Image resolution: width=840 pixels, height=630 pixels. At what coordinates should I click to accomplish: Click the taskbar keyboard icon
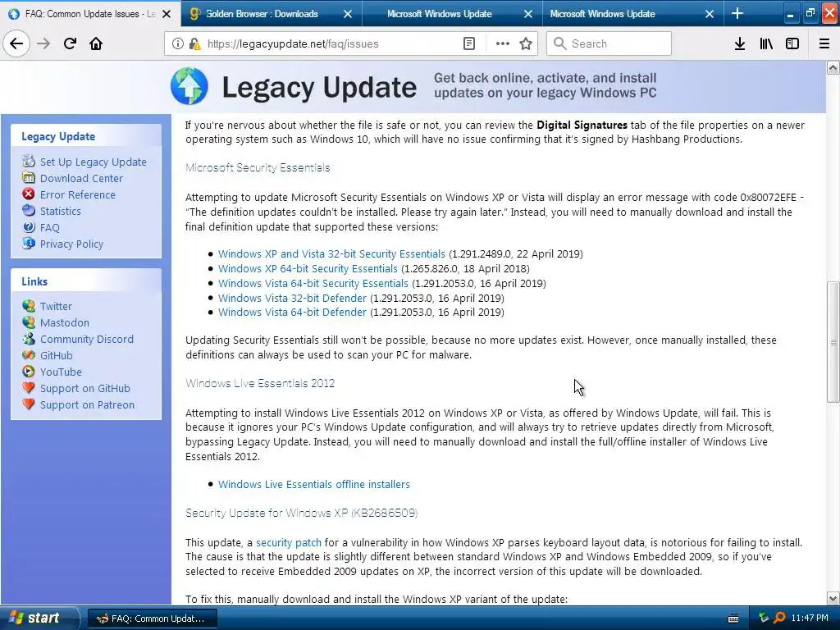(x=733, y=619)
